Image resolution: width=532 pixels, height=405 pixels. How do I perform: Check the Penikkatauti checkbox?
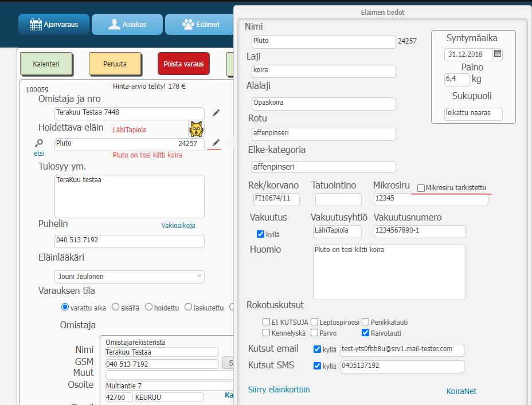point(365,321)
